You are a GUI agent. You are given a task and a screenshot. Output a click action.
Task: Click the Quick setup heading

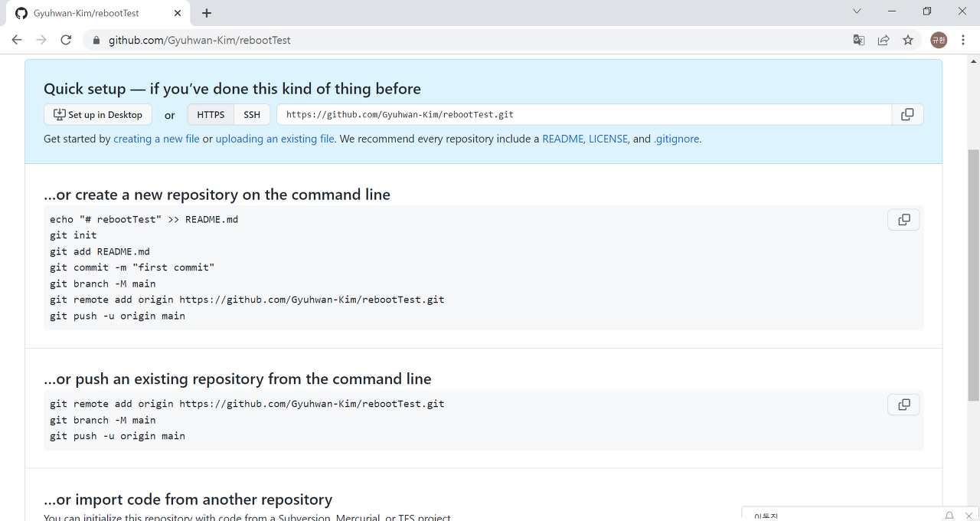pos(232,89)
